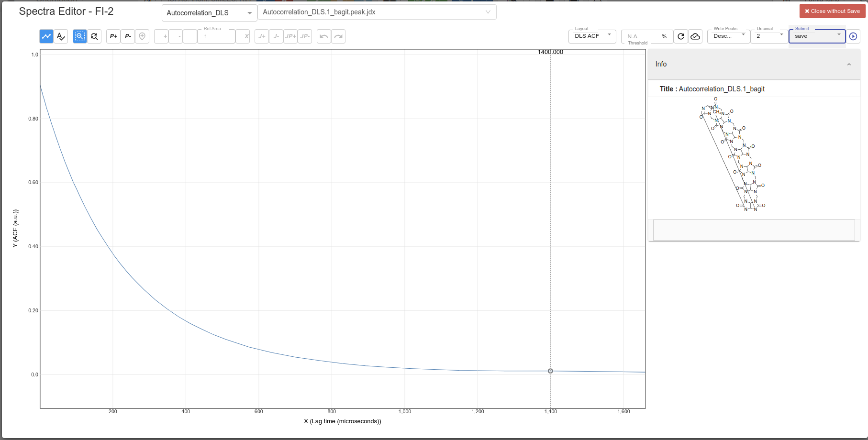Select the peak pin marker tool
868x440 pixels.
(x=142, y=36)
